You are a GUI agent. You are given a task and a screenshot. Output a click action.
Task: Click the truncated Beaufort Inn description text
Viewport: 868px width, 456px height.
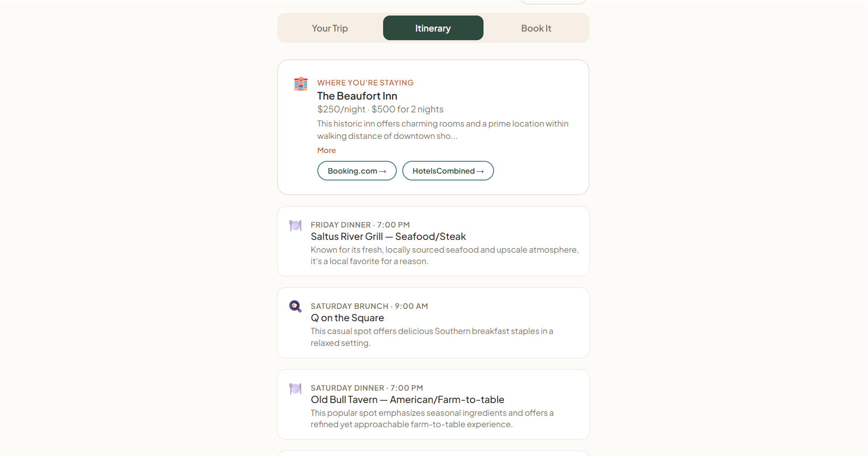tap(442, 130)
